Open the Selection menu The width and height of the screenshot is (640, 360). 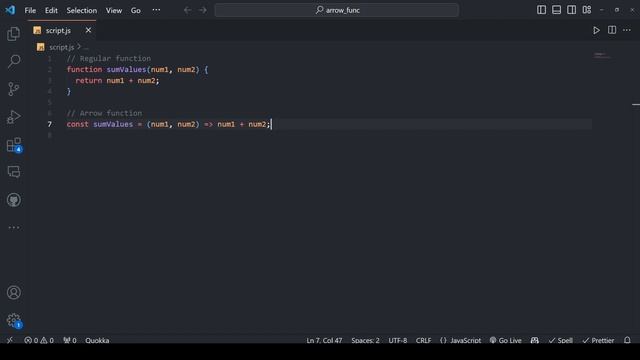(x=82, y=10)
